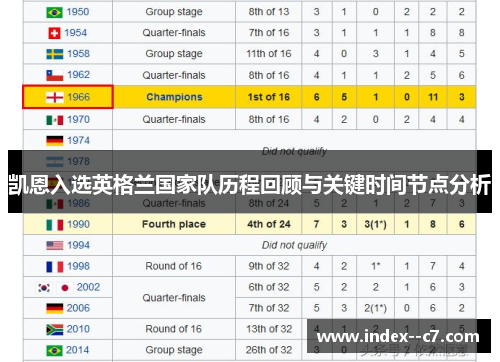Open the 2014 World Cup link
The width and height of the screenshot is (500, 362).
[x=77, y=350]
